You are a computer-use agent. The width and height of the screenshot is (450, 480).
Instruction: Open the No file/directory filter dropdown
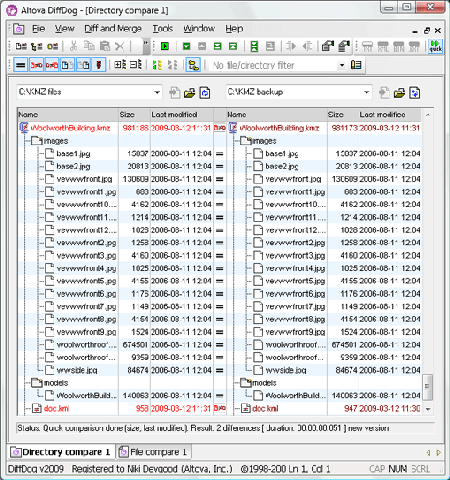click(342, 65)
